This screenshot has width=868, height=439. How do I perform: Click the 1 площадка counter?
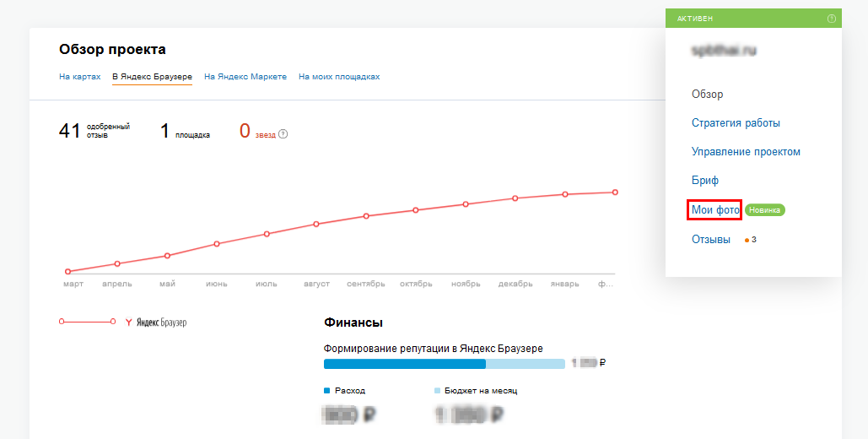click(x=185, y=132)
